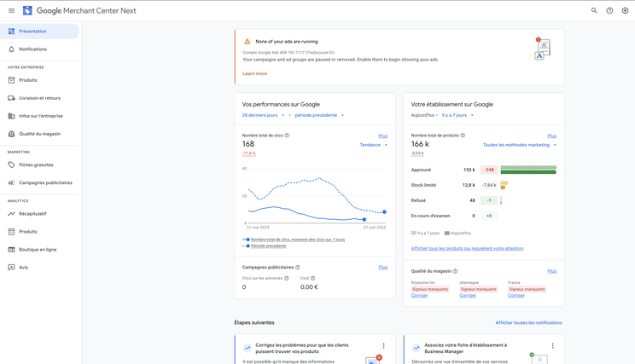Expand the 28 derniers jours dropdown
Viewport: 635px width, 364px height.
(x=263, y=115)
